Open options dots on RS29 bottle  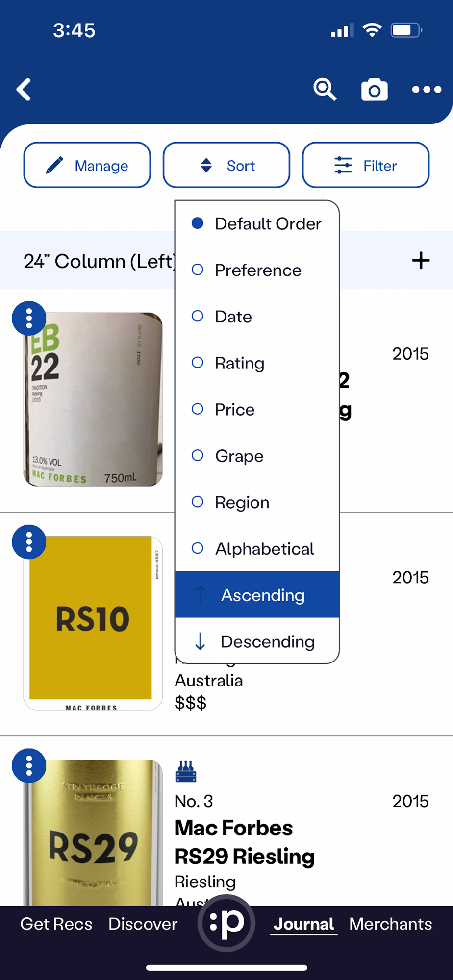29,766
